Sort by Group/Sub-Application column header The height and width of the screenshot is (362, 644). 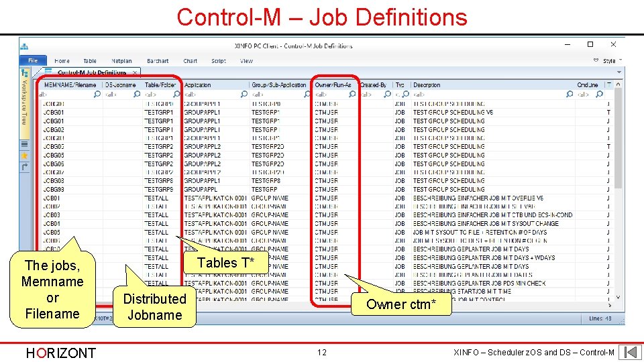click(279, 85)
